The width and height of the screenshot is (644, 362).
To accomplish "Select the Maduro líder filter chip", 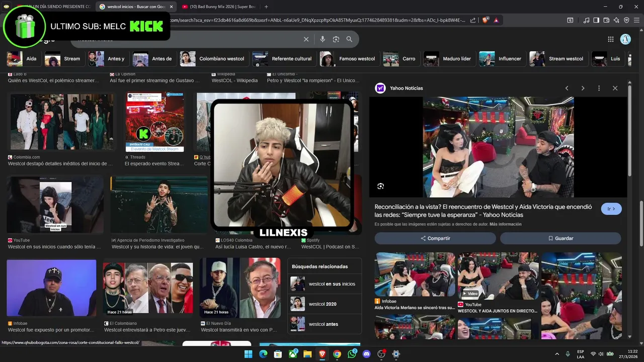I will [449, 59].
